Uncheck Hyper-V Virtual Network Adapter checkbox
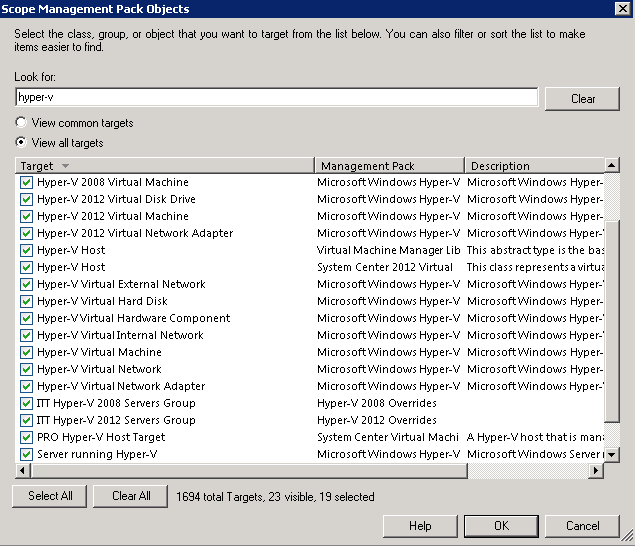The image size is (635, 546). 26,387
